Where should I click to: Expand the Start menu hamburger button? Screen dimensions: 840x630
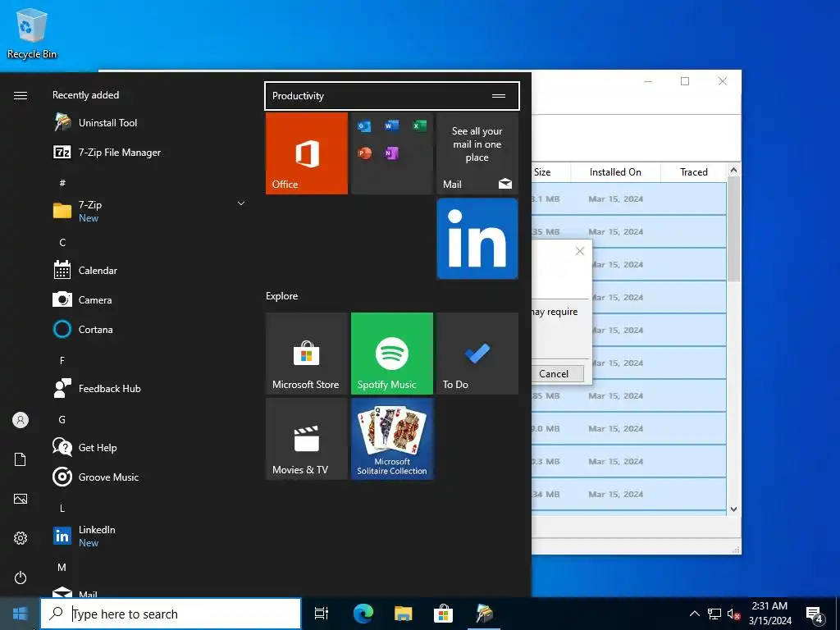(x=21, y=95)
